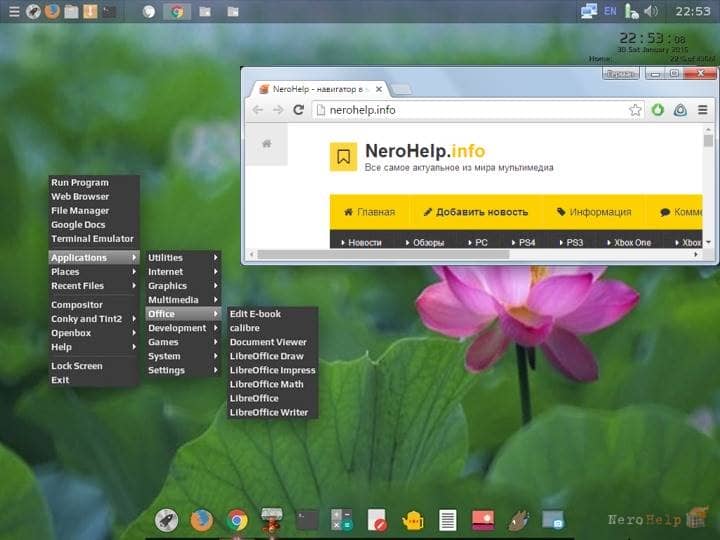Click the EN keyboard layout indicator

(x=610, y=11)
